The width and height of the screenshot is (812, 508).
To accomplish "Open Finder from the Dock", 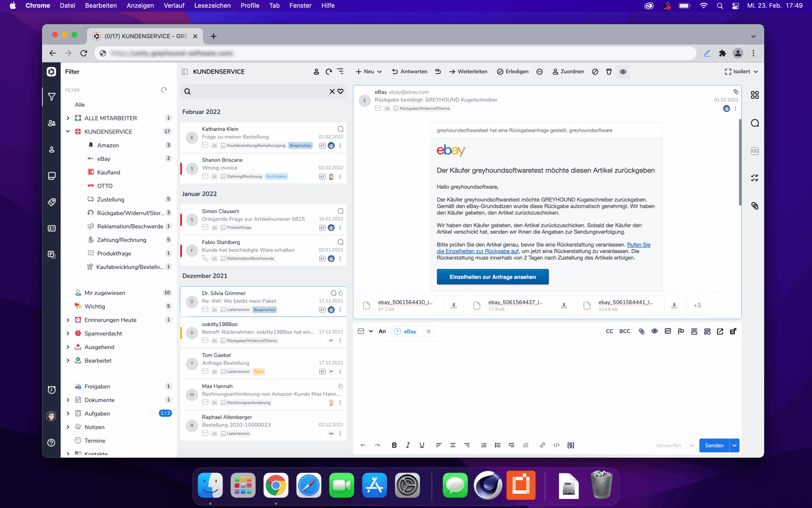I will tap(210, 485).
